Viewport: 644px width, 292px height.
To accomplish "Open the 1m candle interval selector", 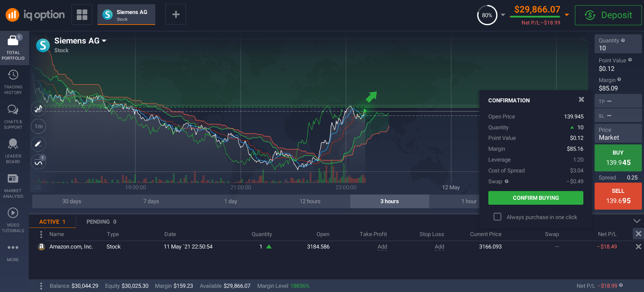I will (39, 126).
